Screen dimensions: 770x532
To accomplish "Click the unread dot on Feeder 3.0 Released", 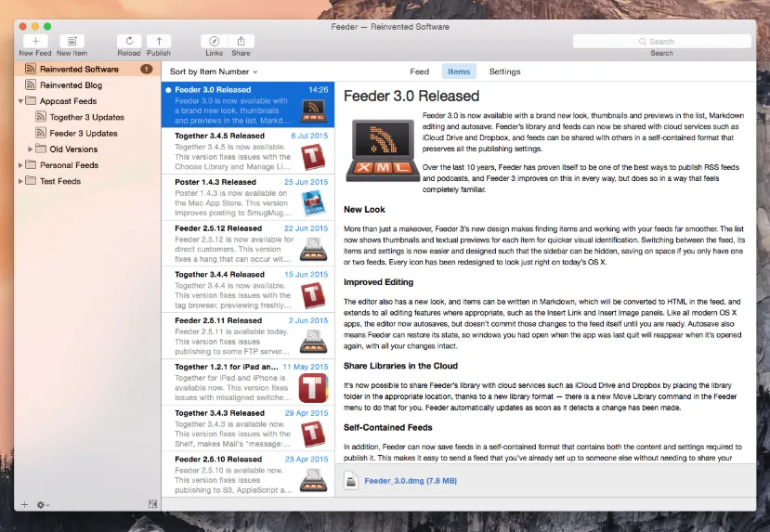I will coord(168,90).
